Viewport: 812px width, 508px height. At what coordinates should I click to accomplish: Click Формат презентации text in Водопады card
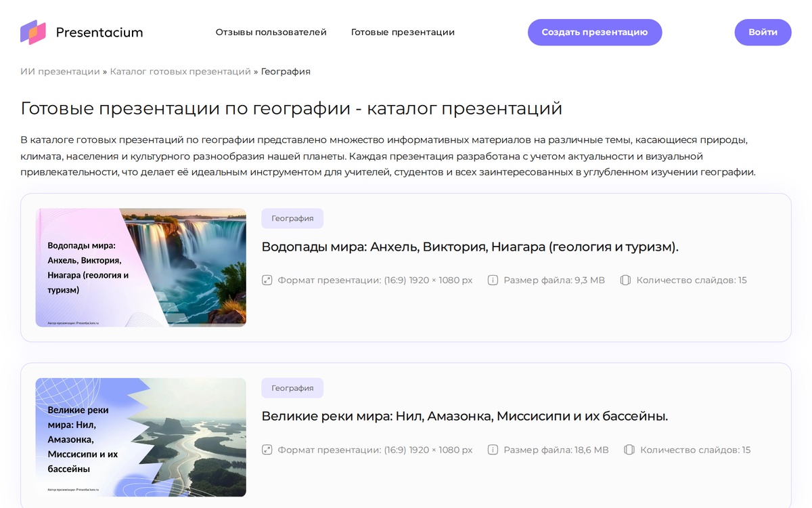(376, 280)
